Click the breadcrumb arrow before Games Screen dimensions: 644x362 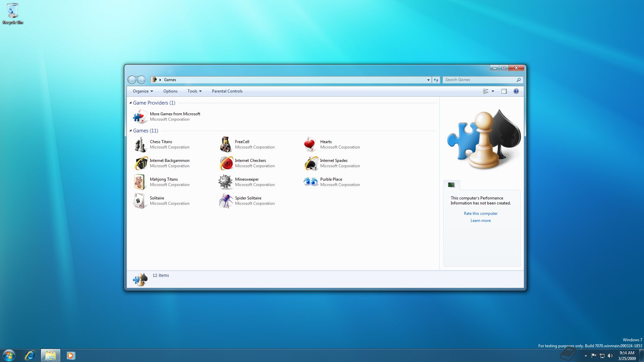click(x=160, y=80)
